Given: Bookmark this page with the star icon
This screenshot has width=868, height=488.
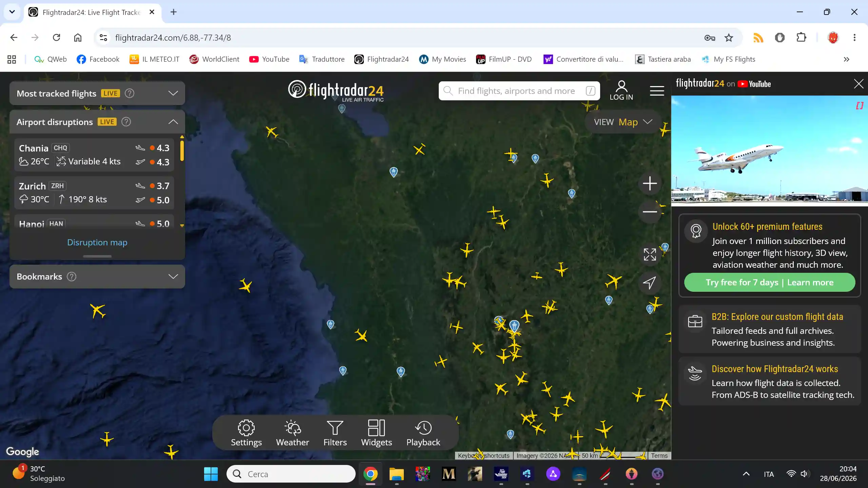Looking at the screenshot, I should 729,38.
